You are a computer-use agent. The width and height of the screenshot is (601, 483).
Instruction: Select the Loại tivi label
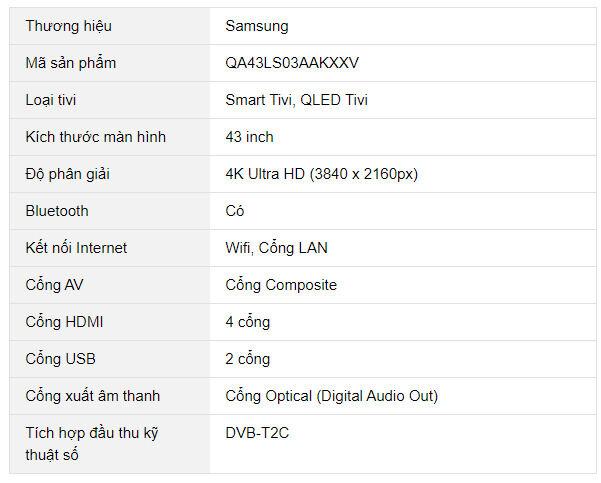(53, 100)
